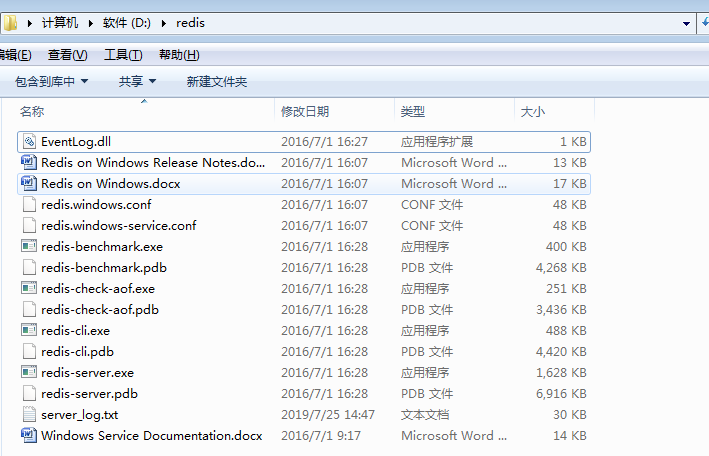Viewport: 709px width, 456px height.
Task: Click the 3,436 KB size value
Action: tap(561, 309)
